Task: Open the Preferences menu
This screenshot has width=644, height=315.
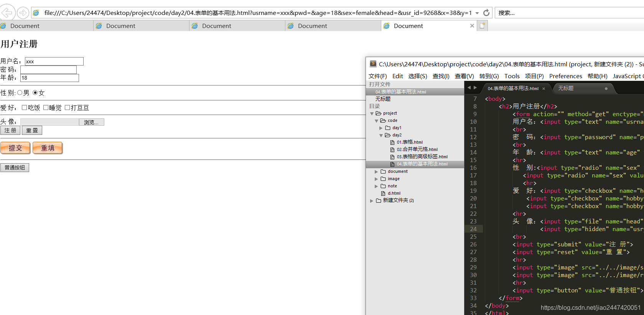Action: [566, 76]
